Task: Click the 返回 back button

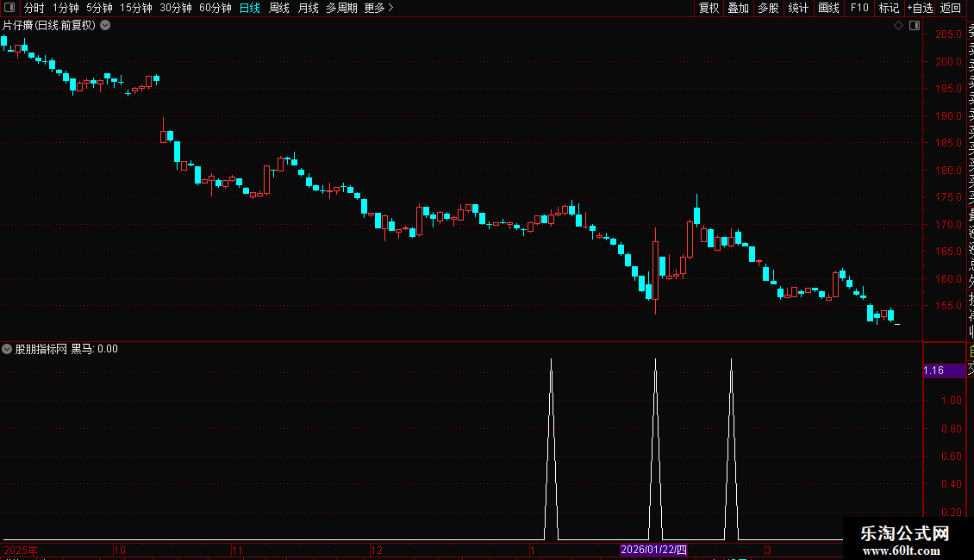Action: click(951, 8)
